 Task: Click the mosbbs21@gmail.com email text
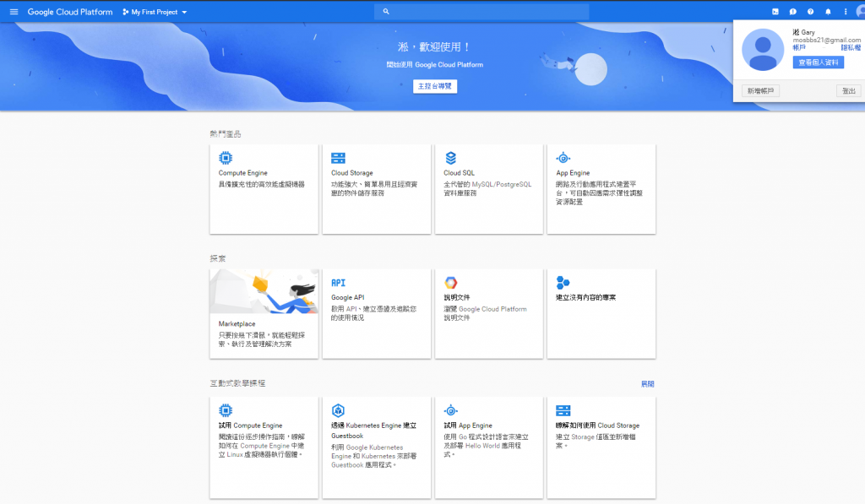click(x=826, y=40)
